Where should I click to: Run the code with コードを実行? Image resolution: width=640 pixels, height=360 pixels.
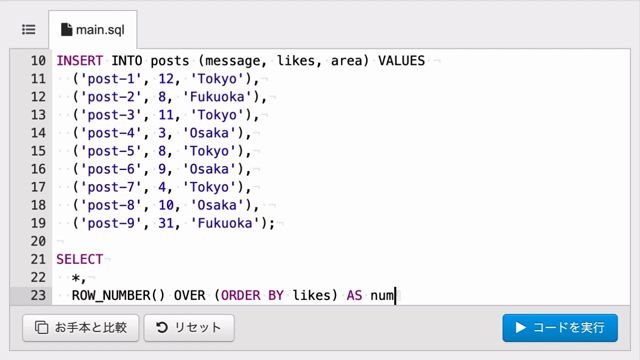(x=560, y=327)
